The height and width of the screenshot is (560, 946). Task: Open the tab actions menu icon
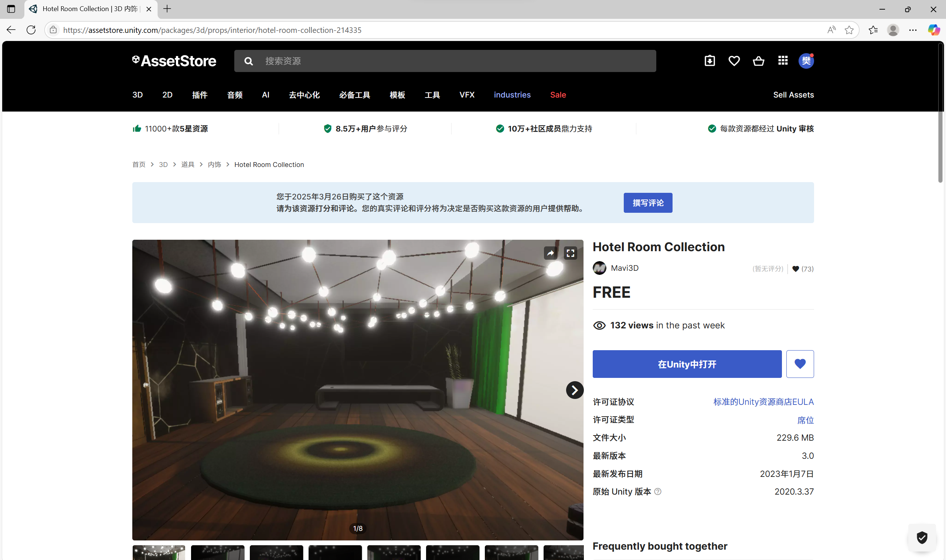(x=11, y=8)
